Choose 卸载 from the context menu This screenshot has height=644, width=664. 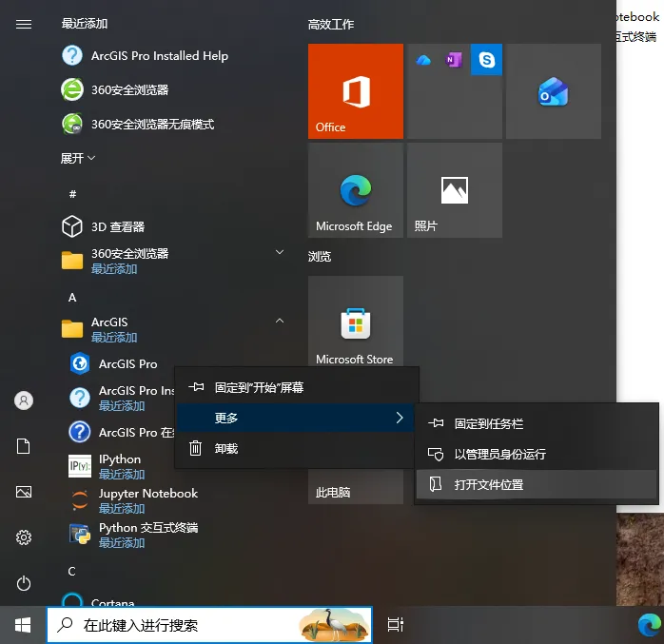coord(297,448)
